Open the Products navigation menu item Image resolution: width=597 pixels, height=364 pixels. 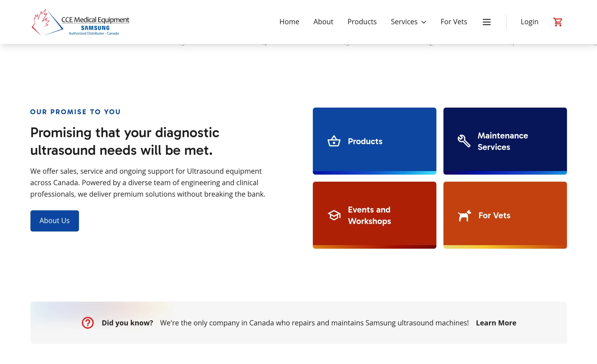tap(362, 21)
